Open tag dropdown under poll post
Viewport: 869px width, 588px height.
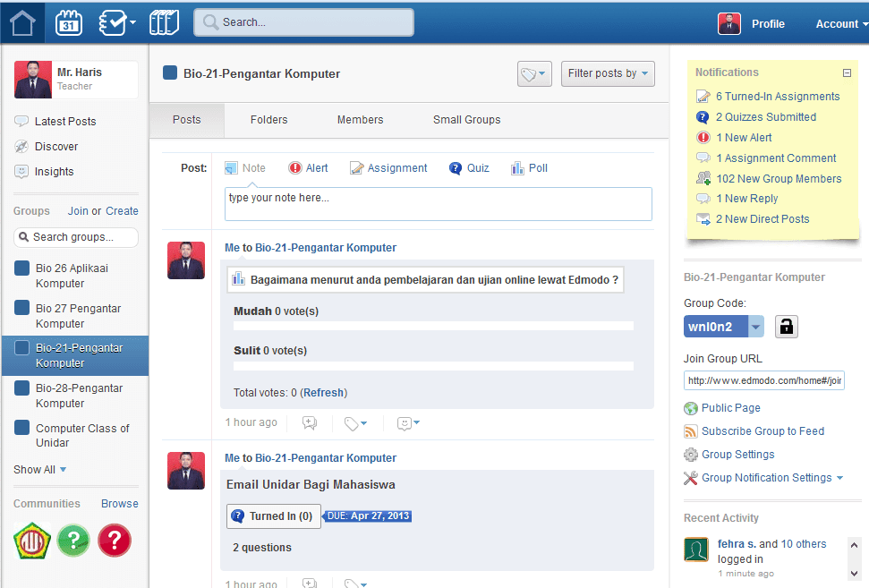355,424
